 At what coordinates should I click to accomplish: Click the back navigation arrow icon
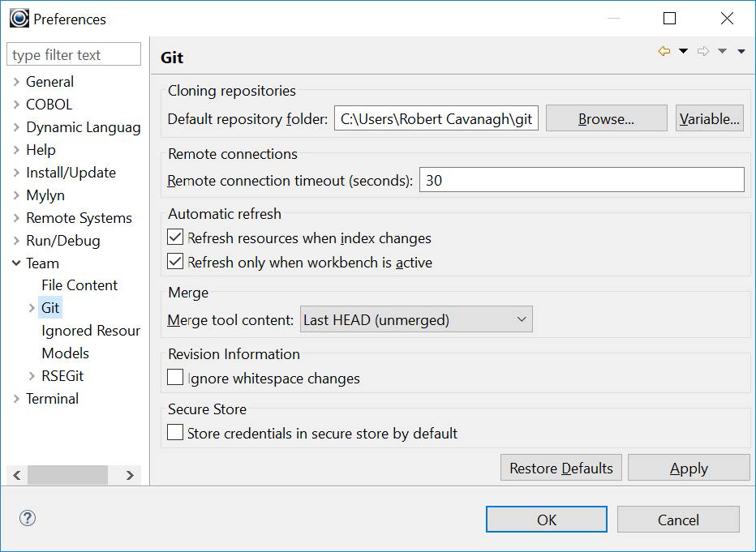[664, 52]
